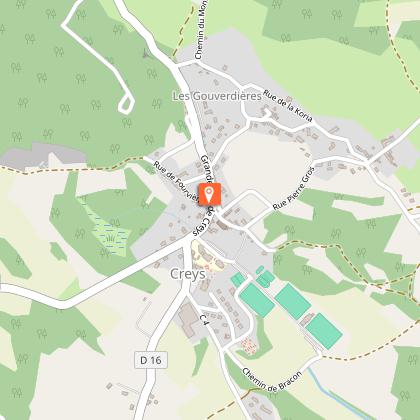Click the Rue de Fourvières street label

click(176, 182)
